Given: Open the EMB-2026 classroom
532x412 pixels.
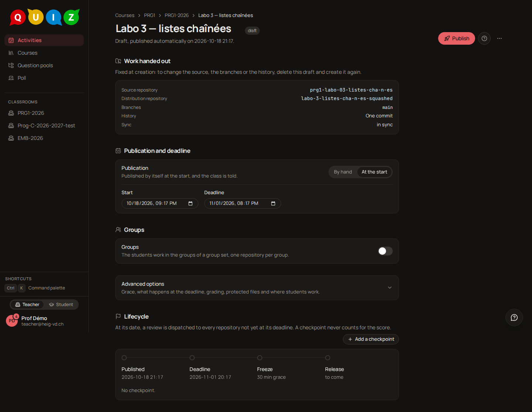Looking at the screenshot, I should point(44,138).
